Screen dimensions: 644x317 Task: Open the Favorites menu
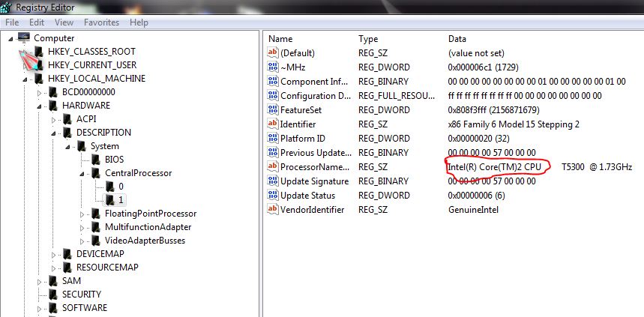tap(101, 22)
